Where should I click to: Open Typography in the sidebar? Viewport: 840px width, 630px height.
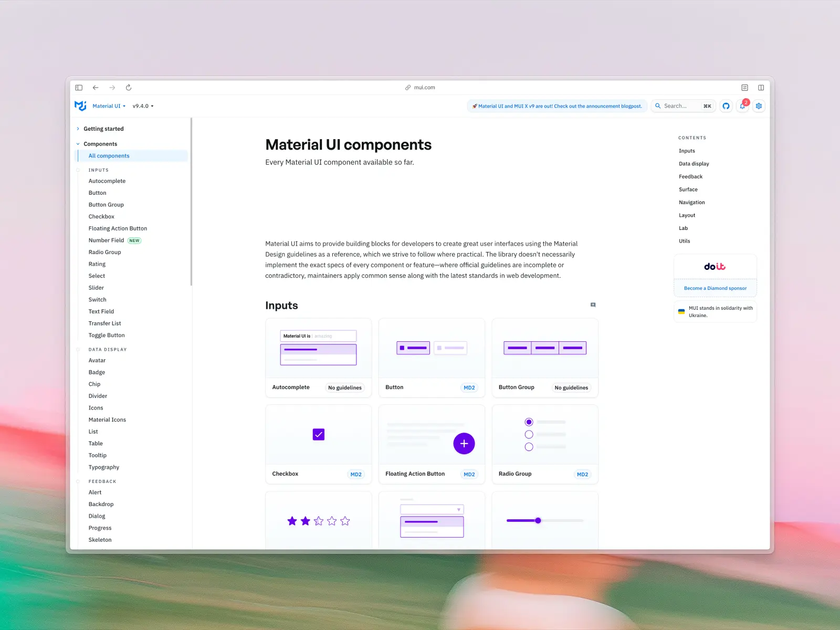point(104,467)
